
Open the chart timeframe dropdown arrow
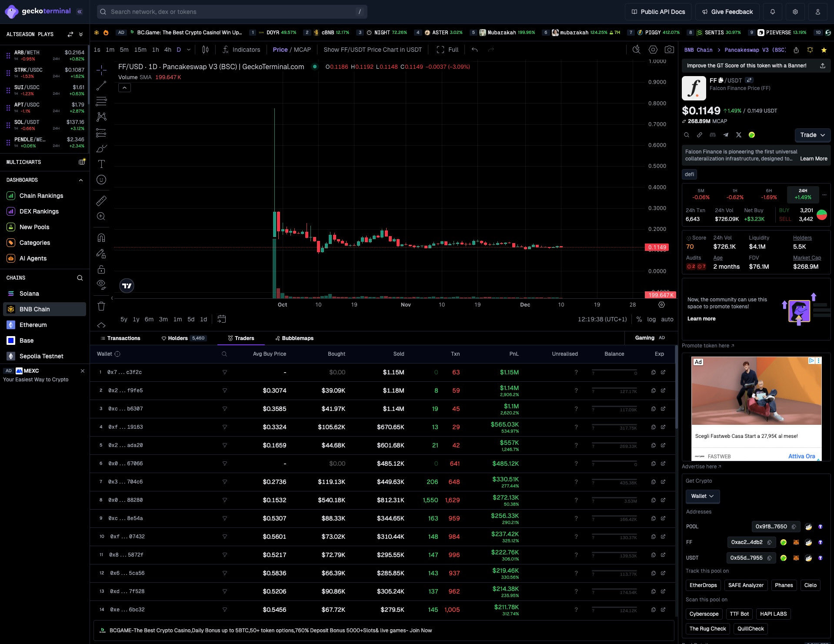point(189,50)
